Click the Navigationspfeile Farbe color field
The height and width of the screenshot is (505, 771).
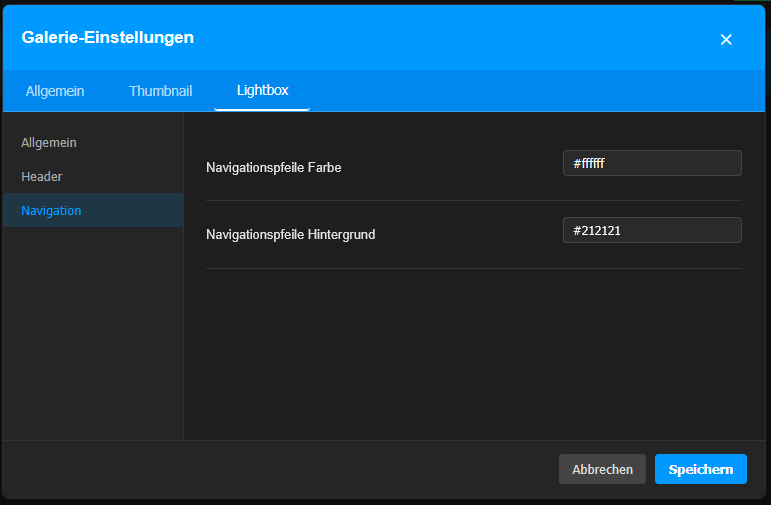652,163
